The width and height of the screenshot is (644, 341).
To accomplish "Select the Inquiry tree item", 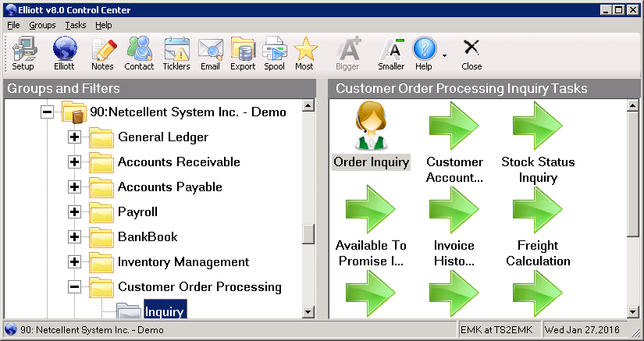I will [165, 311].
